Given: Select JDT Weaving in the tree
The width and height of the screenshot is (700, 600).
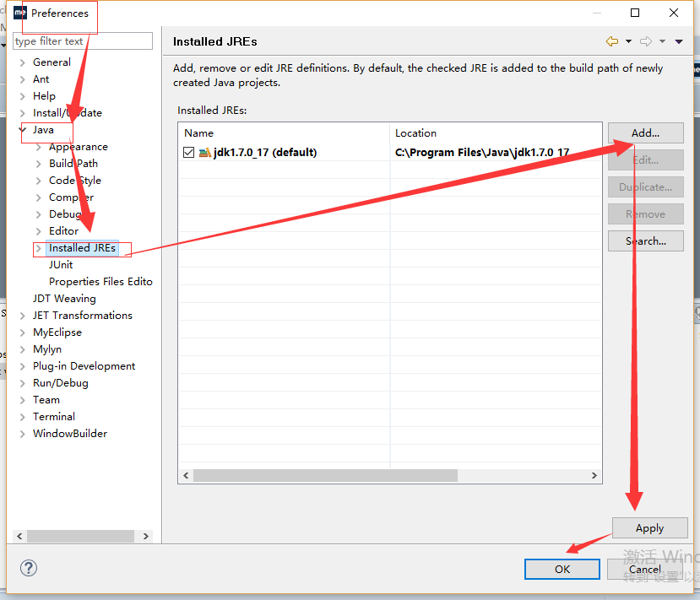Looking at the screenshot, I should coord(64,299).
